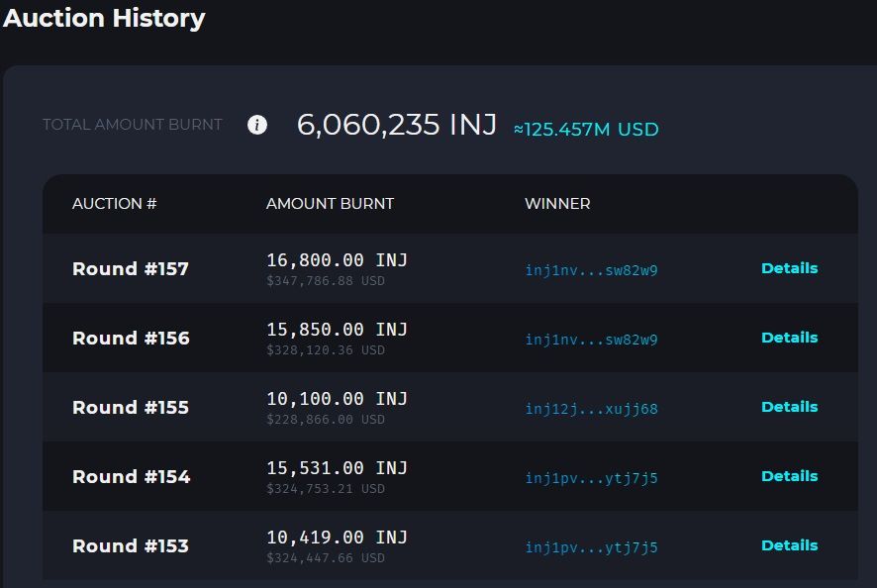
Task: Click the 6,060,235 INJ total value
Action: (397, 125)
